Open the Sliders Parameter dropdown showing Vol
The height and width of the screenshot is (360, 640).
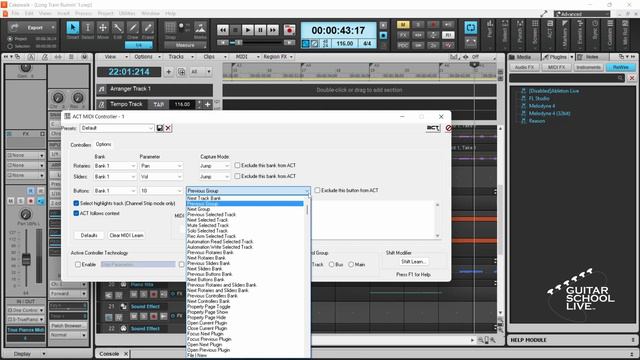point(161,176)
